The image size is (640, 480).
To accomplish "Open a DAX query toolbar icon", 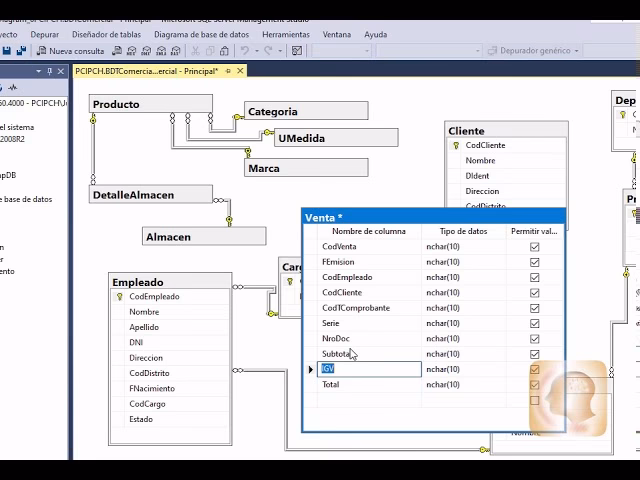I will coord(176,51).
